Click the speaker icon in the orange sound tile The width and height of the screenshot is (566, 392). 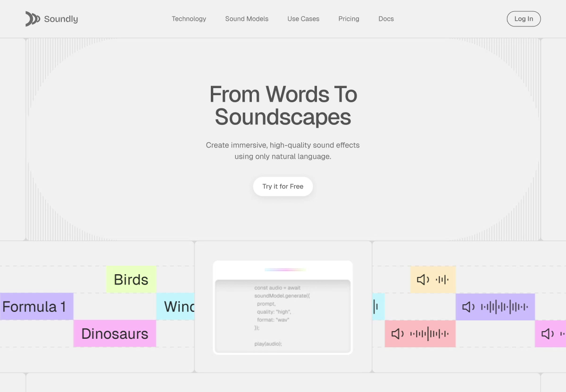tap(423, 280)
